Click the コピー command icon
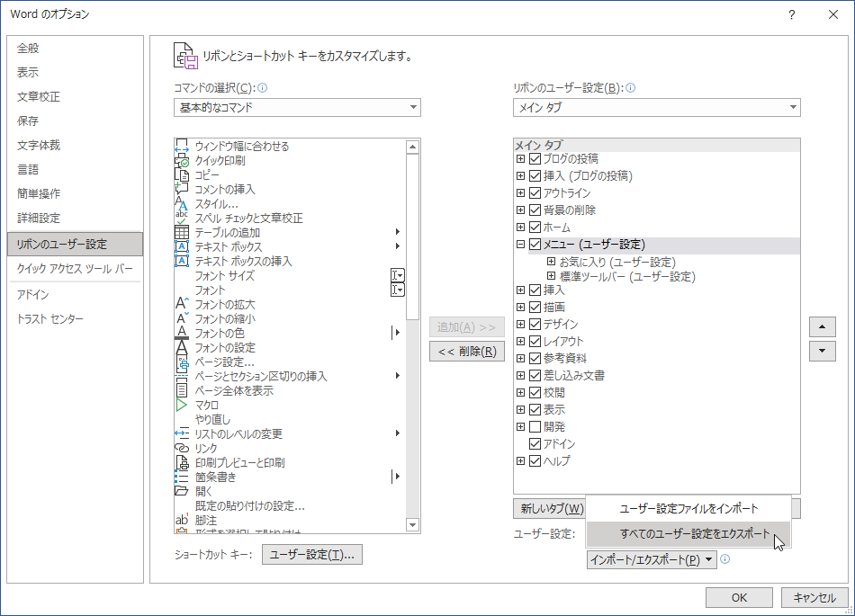Image resolution: width=855 pixels, height=616 pixels. tap(182, 174)
